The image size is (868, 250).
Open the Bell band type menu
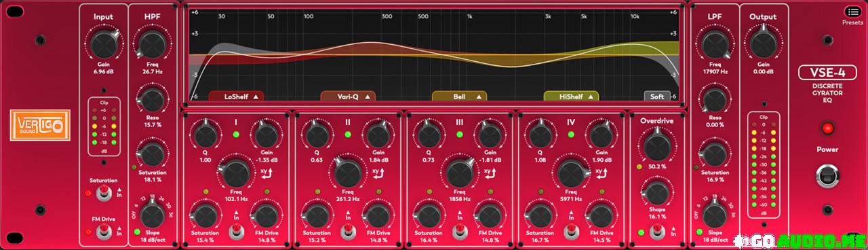click(459, 96)
